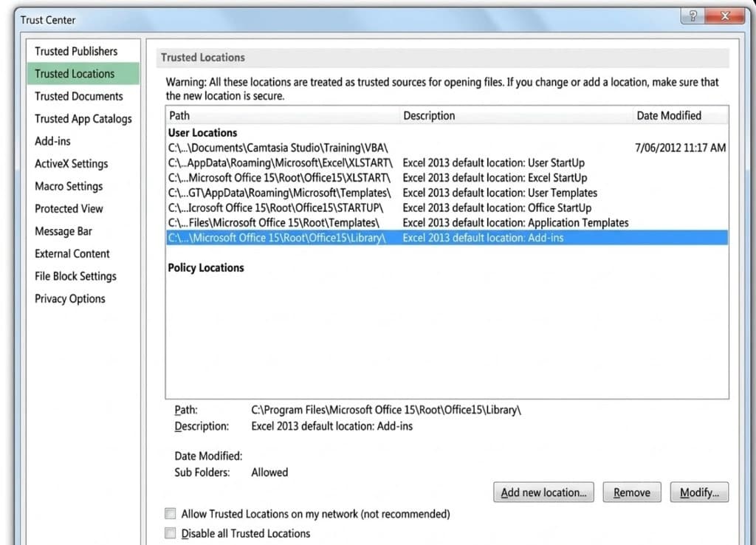Viewport: 756px width, 545px height.
Task: Enable Allow Trusted Locations on my network
Action: pyautogui.click(x=170, y=513)
